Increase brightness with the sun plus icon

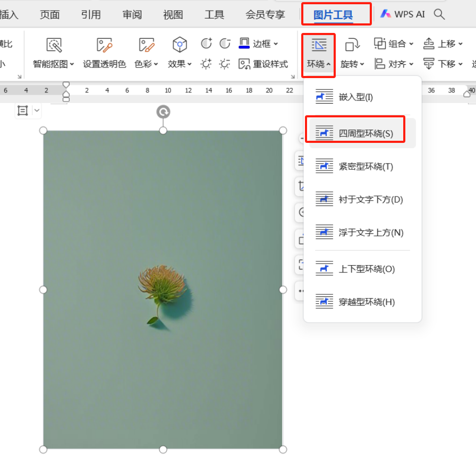206,64
